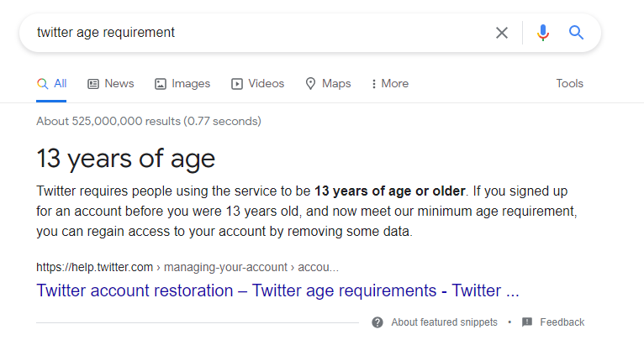Open the More search categories dropdown

389,84
